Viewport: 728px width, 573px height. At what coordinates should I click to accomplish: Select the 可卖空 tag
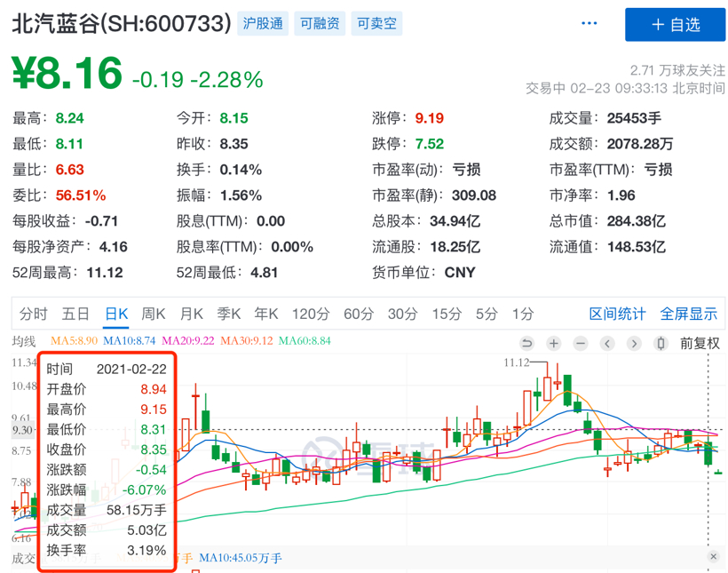(376, 23)
